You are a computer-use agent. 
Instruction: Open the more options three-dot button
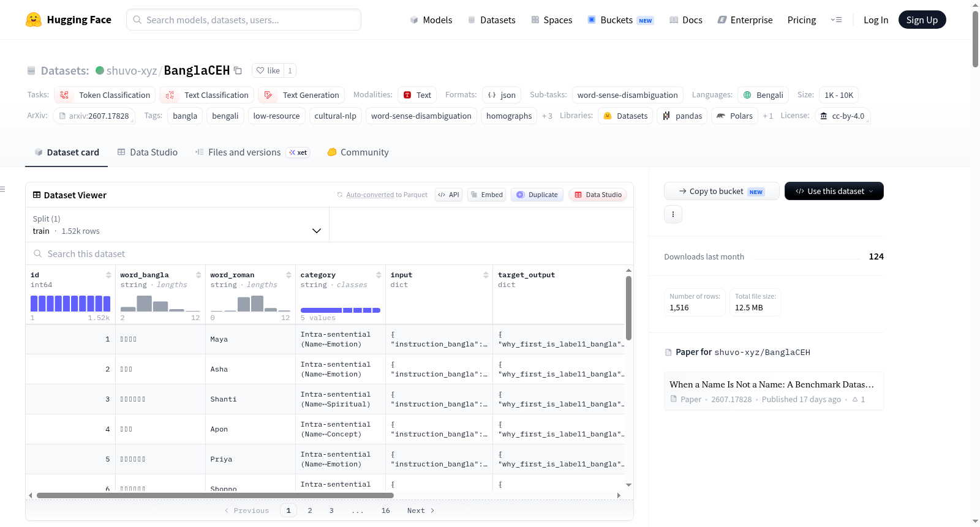click(673, 214)
